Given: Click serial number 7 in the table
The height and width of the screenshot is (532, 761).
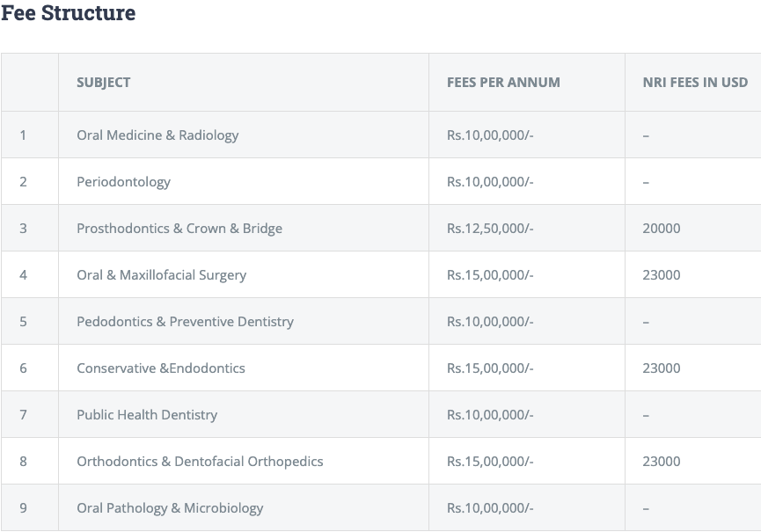Looking at the screenshot, I should pos(23,415).
